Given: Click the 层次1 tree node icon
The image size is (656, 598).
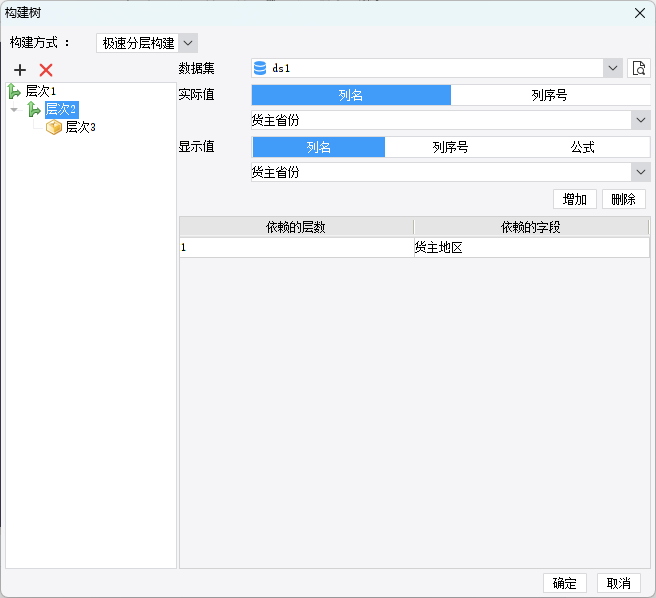Looking at the screenshot, I should [x=14, y=91].
